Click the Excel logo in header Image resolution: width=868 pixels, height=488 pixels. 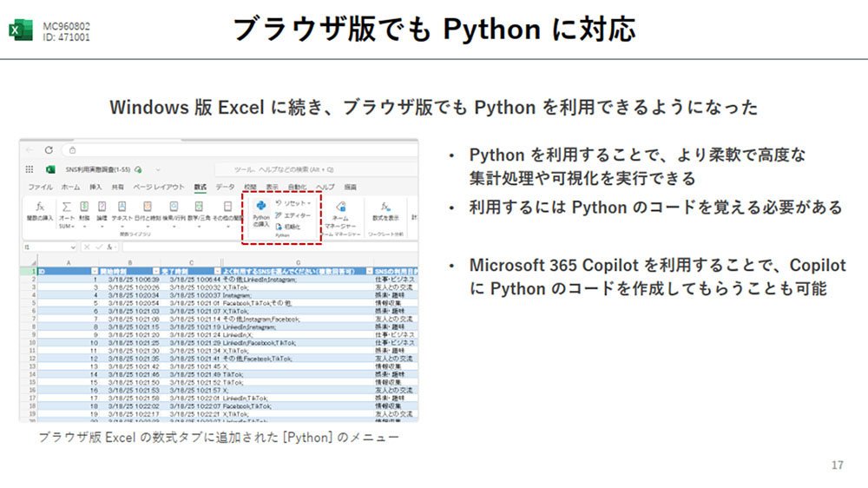pyautogui.click(x=50, y=169)
